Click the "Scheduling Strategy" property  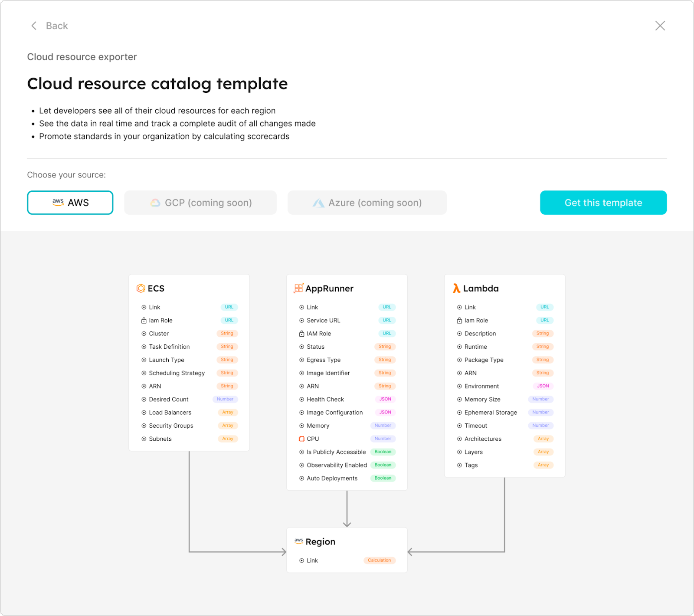pos(177,373)
